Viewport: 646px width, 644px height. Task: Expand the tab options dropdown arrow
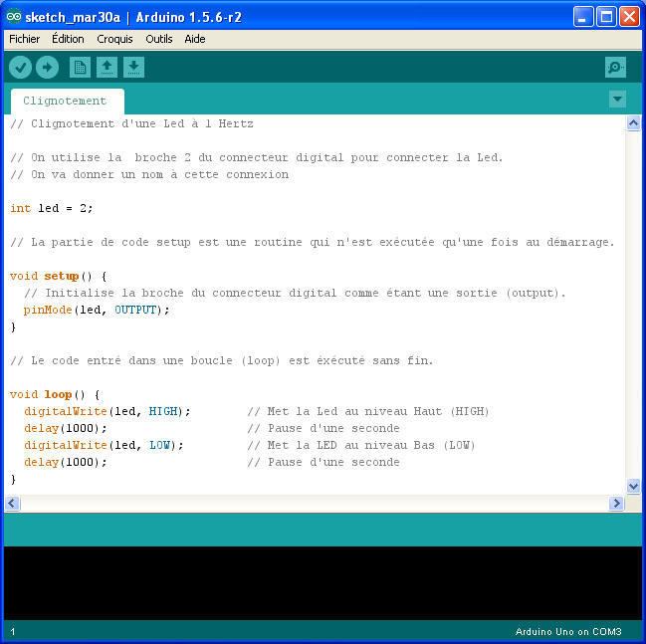pos(617,99)
